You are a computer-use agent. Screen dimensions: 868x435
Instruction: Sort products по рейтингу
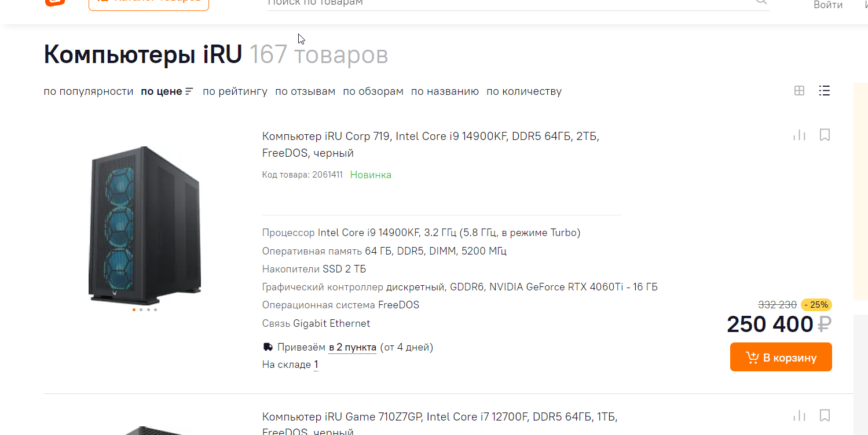click(x=235, y=91)
